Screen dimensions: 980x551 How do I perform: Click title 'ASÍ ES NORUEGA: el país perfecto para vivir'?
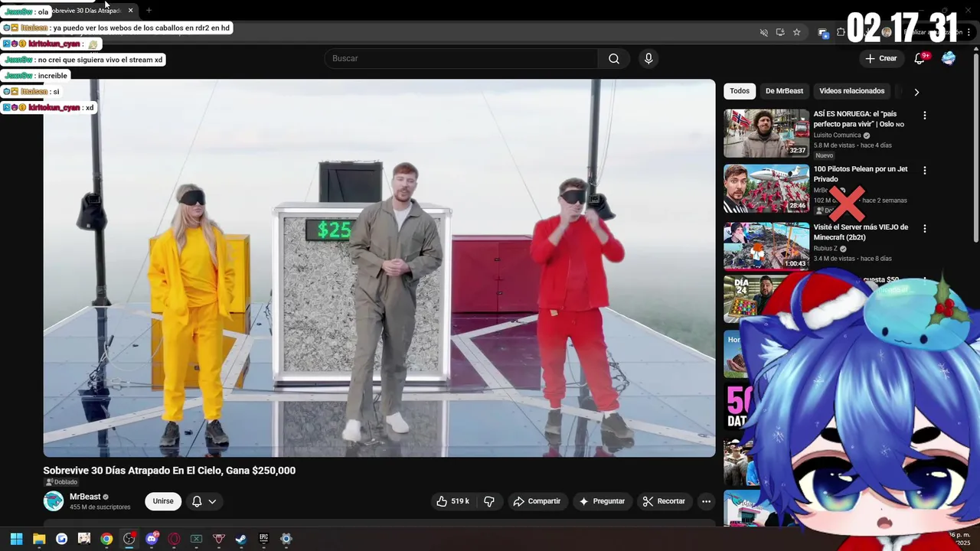(x=858, y=119)
